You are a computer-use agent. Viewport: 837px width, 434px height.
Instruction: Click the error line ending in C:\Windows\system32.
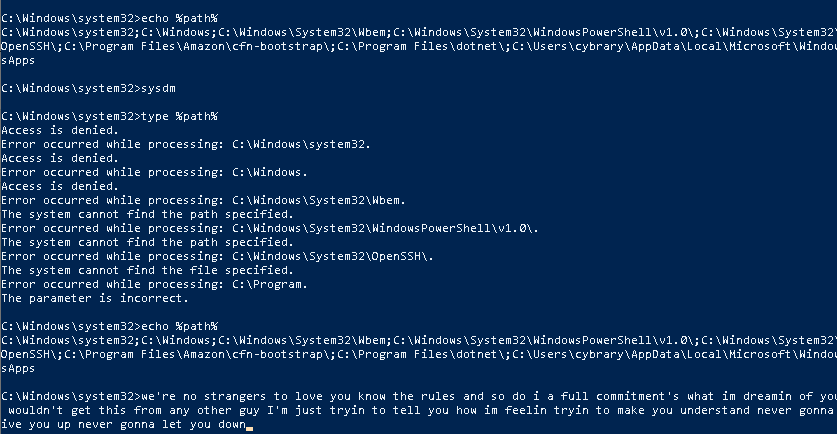(x=186, y=145)
